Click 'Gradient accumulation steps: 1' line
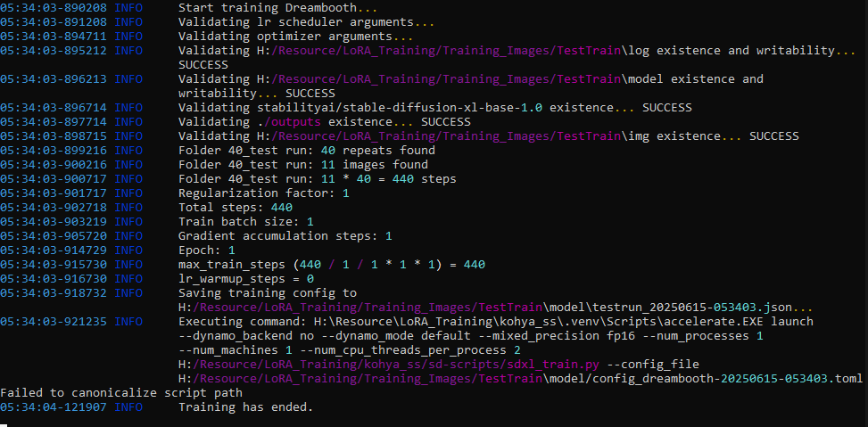868x427 pixels. [x=285, y=235]
